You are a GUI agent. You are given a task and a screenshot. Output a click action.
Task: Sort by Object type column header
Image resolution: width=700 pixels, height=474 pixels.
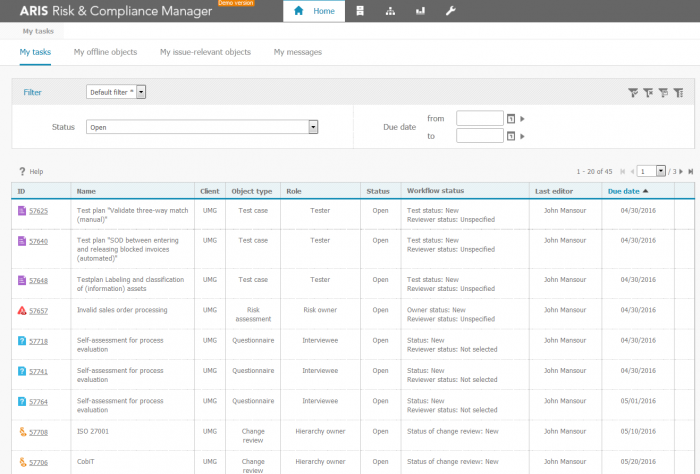252,191
